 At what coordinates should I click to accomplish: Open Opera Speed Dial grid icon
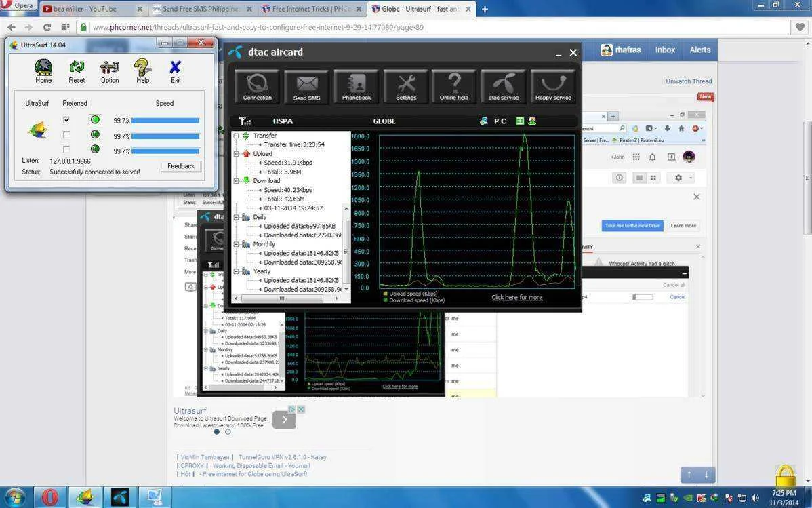click(65, 27)
